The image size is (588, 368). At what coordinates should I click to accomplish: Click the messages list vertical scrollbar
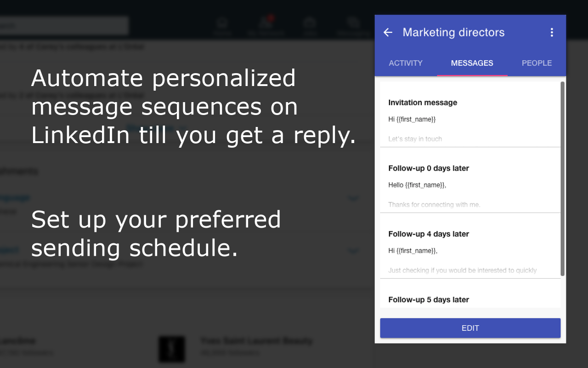pos(563,178)
